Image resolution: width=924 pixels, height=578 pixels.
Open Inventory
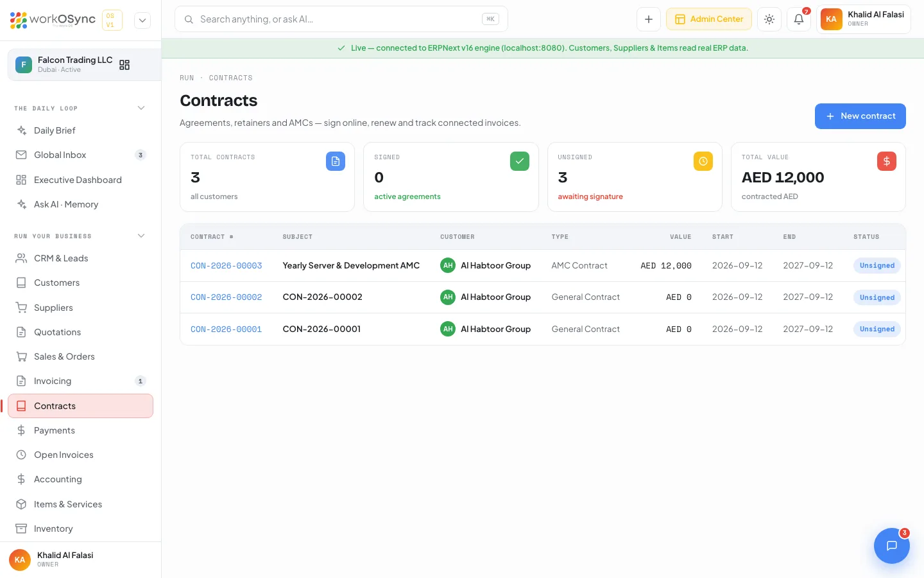pyautogui.click(x=81, y=529)
